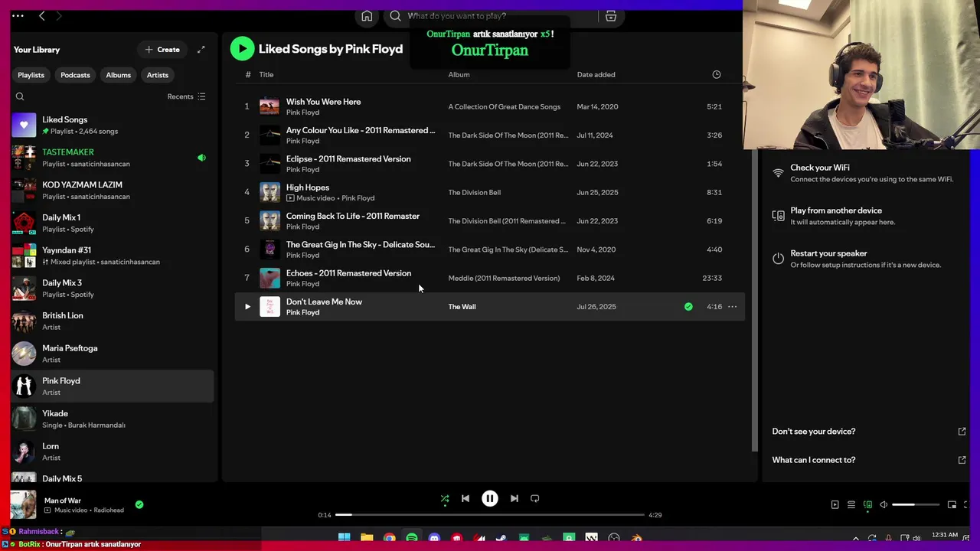This screenshot has width=980, height=551.
Task: Open Chrome from taskbar
Action: tap(390, 538)
